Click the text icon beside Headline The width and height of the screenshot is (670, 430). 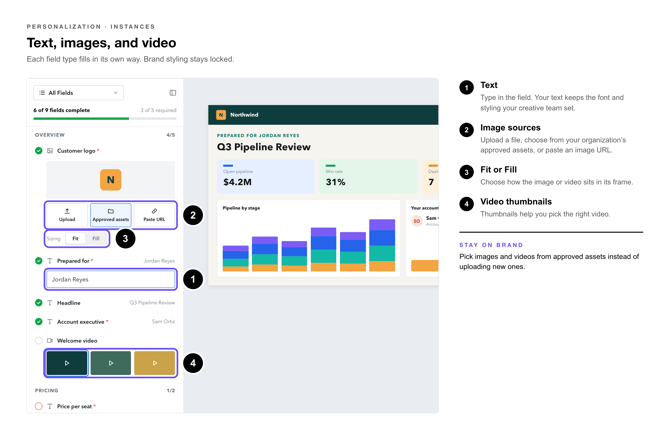(x=50, y=303)
